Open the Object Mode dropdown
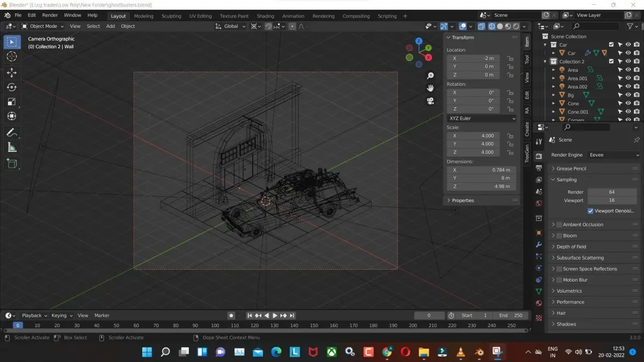The width and height of the screenshot is (644, 362). [x=44, y=26]
